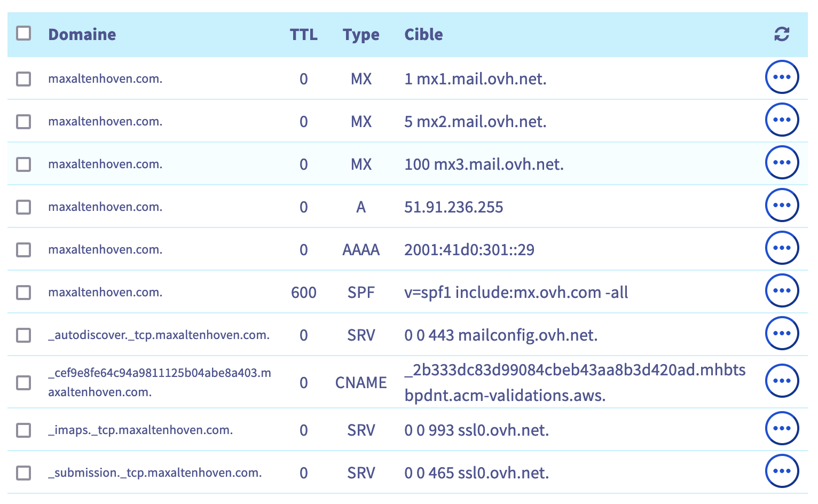Image resolution: width=818 pixels, height=504 pixels.
Task: Open actions menu for 100 mx3.mail.ovh.net record
Action: click(782, 162)
